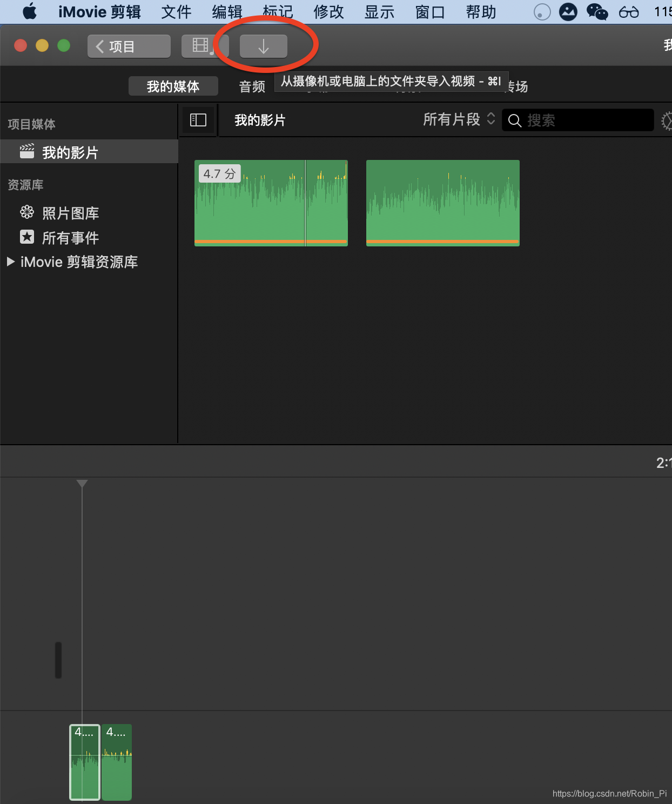Open the Apple menu
This screenshot has width=672, height=804.
(29, 11)
